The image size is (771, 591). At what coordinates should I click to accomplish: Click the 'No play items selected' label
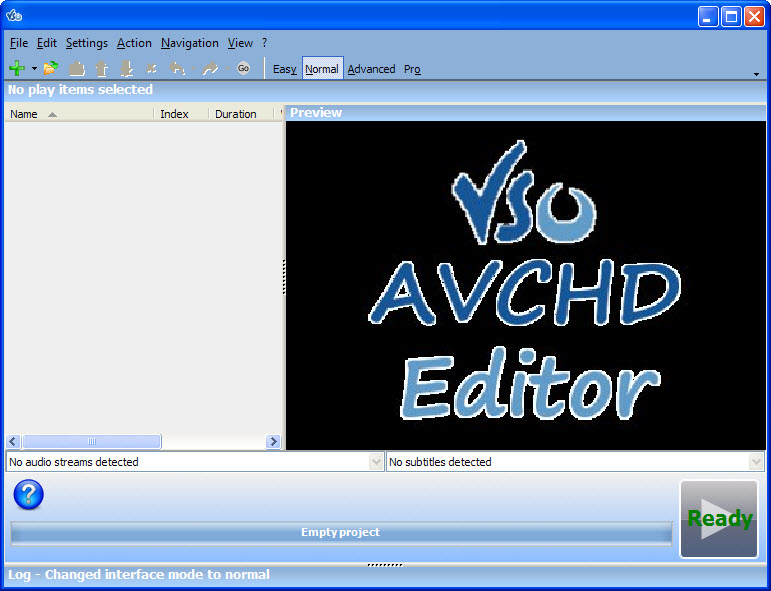pos(80,89)
